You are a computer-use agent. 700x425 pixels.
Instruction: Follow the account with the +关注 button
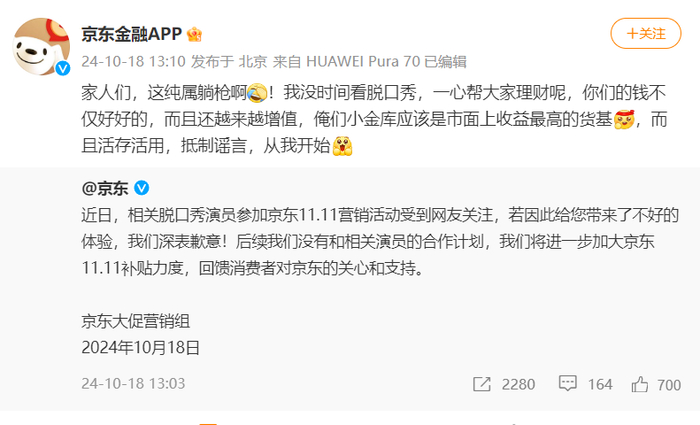(x=646, y=33)
